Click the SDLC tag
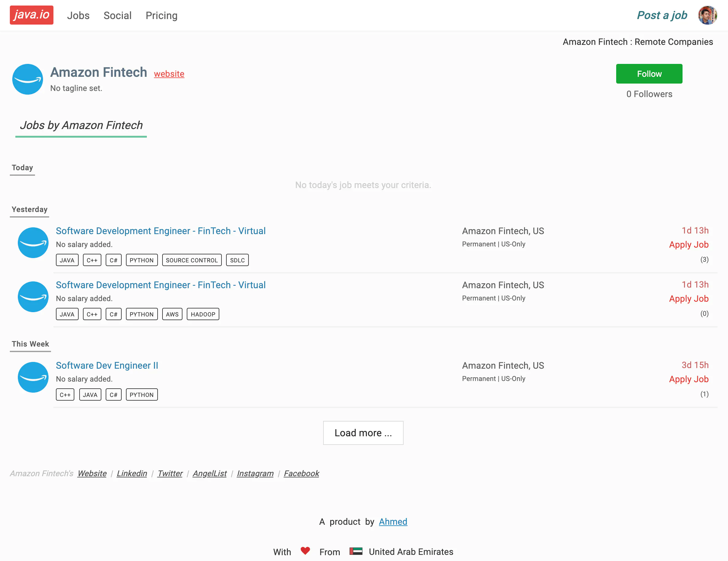 pyautogui.click(x=237, y=260)
